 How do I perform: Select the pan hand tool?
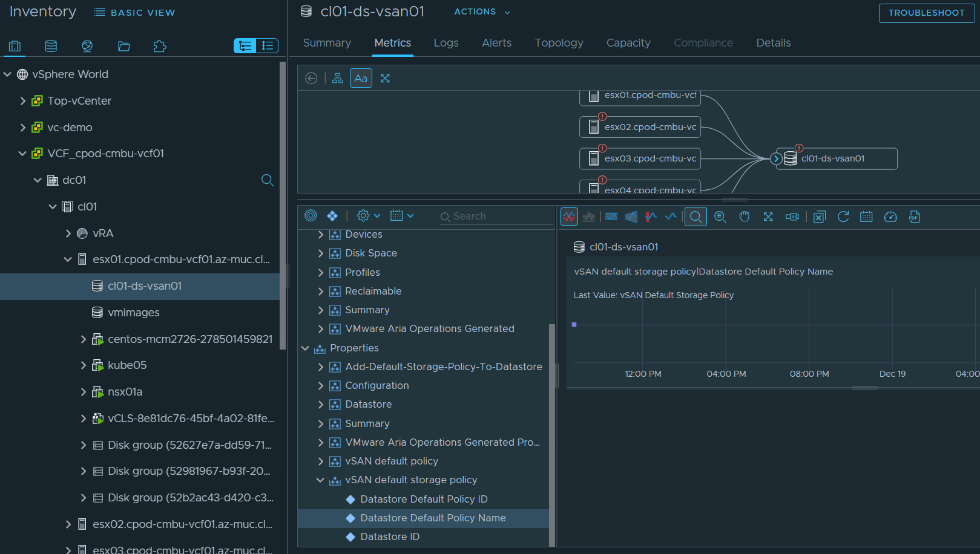point(744,217)
